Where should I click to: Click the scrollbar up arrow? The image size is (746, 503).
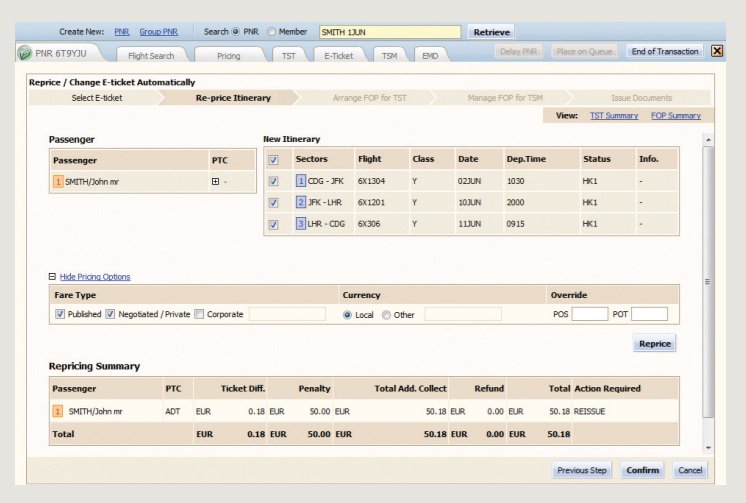[708, 140]
